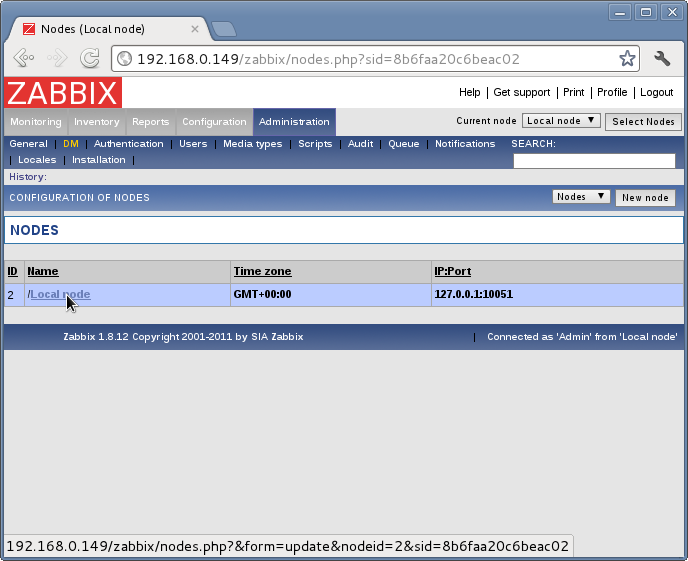
Task: Close the Nodes (Local node) tab
Action: coord(195,29)
